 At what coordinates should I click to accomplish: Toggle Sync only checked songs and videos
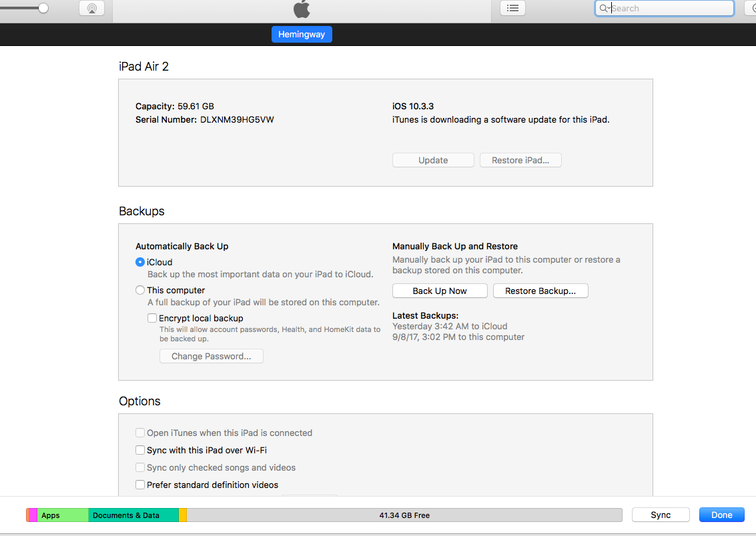(x=140, y=467)
